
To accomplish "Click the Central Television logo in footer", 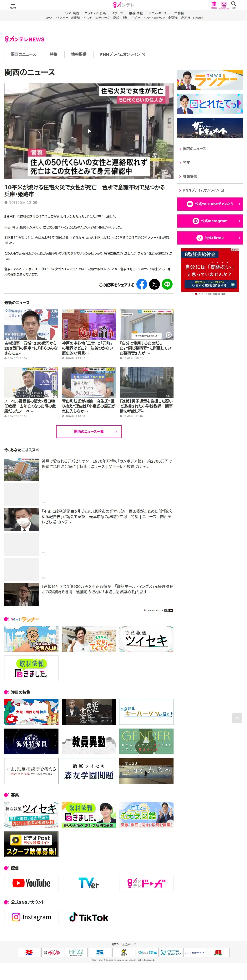I will coord(171,953).
